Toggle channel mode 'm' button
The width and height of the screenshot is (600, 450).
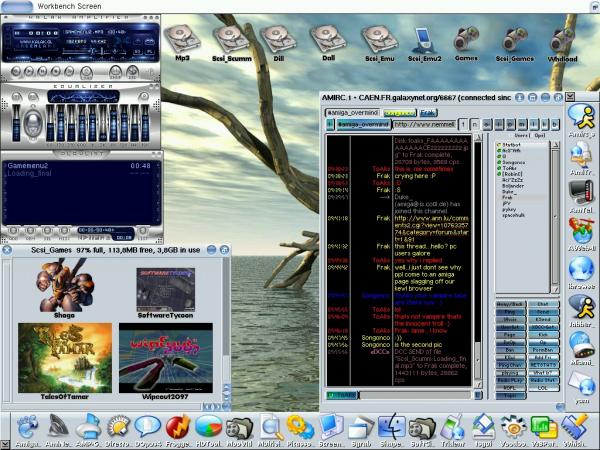[522, 124]
